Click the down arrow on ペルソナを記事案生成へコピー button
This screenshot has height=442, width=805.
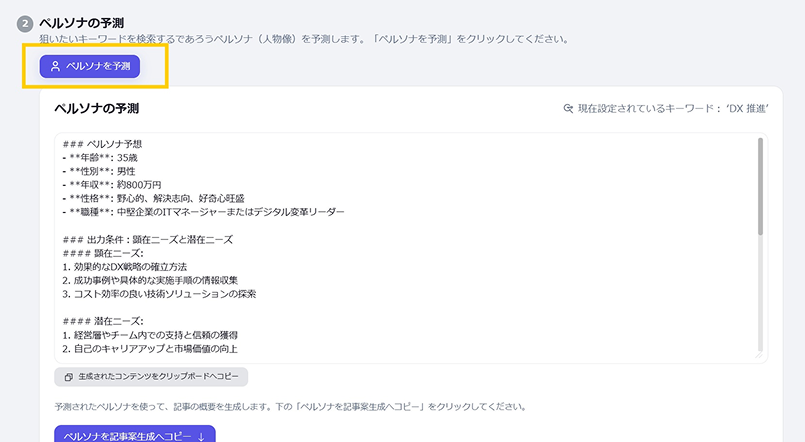click(x=201, y=436)
